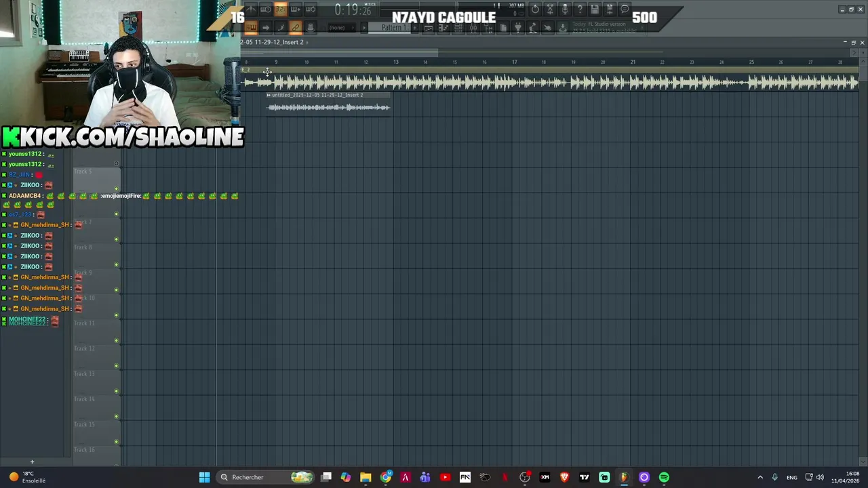868x488 pixels.
Task: Click the ENG language indicator
Action: 791,477
